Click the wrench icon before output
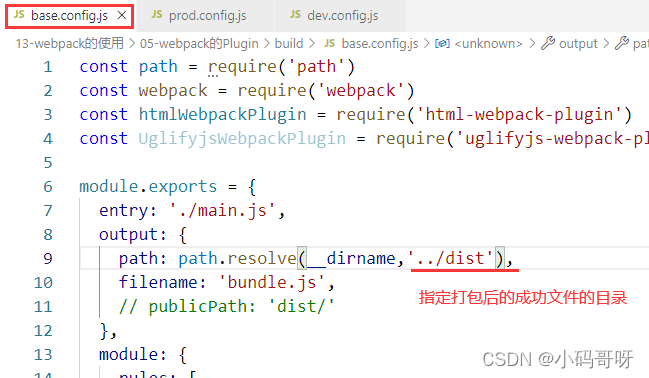 click(548, 43)
